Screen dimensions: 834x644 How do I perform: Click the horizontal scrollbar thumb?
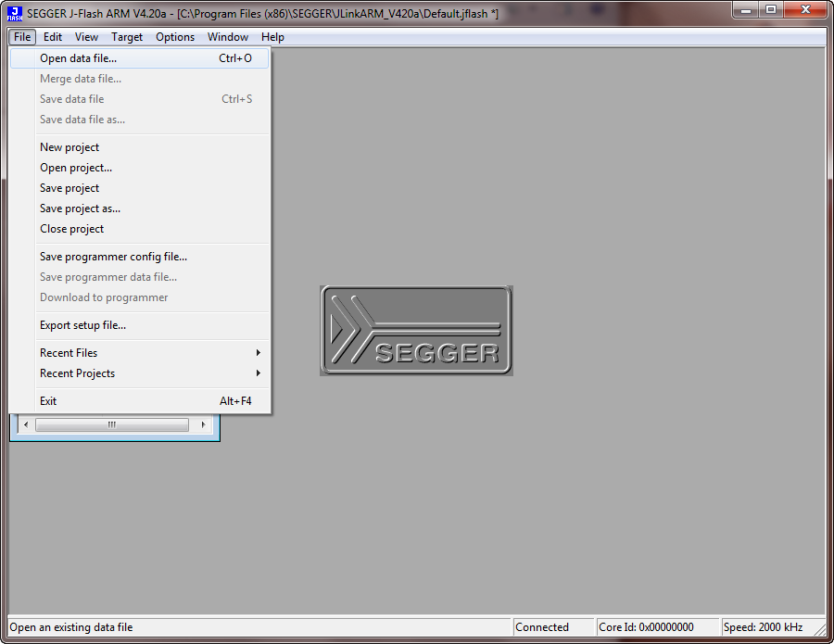111,424
